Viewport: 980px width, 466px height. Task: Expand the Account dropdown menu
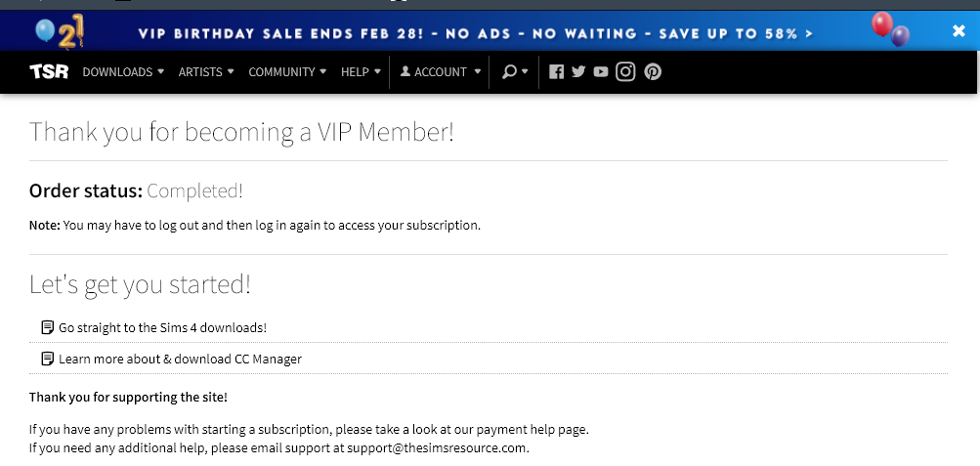(x=441, y=71)
